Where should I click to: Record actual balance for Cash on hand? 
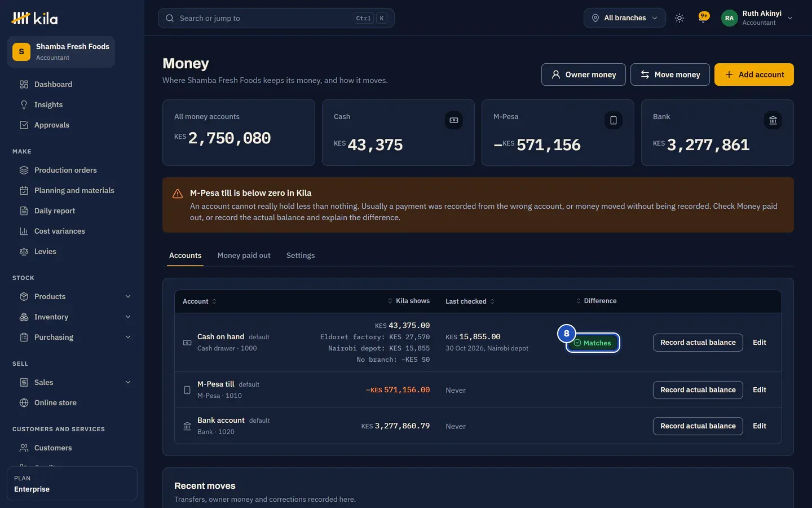tap(698, 343)
